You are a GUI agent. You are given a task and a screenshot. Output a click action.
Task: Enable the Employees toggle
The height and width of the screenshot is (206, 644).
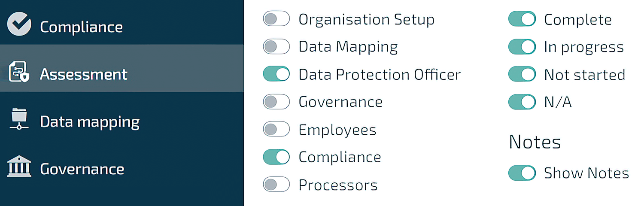click(276, 129)
